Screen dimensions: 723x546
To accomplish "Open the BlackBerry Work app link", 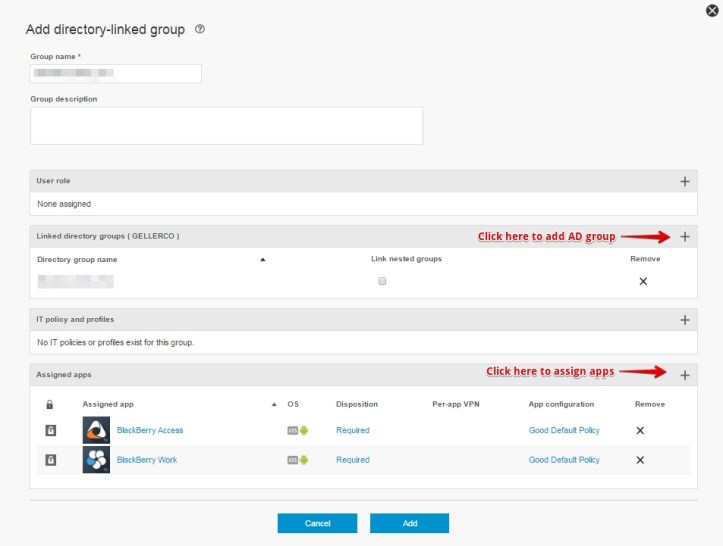I will 146,460.
